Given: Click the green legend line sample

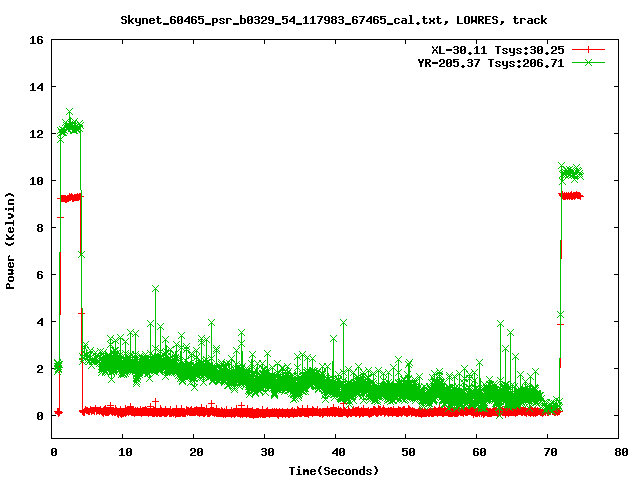Looking at the screenshot, I should (588, 62).
